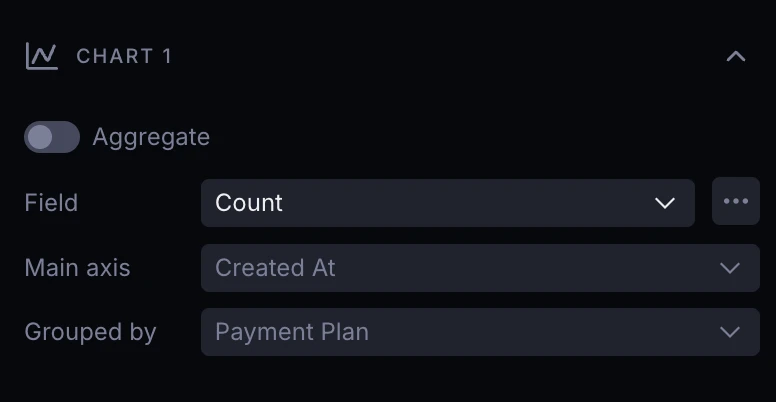Viewport: 776px width, 402px height.
Task: Click the Grouped by label
Action: 90,332
